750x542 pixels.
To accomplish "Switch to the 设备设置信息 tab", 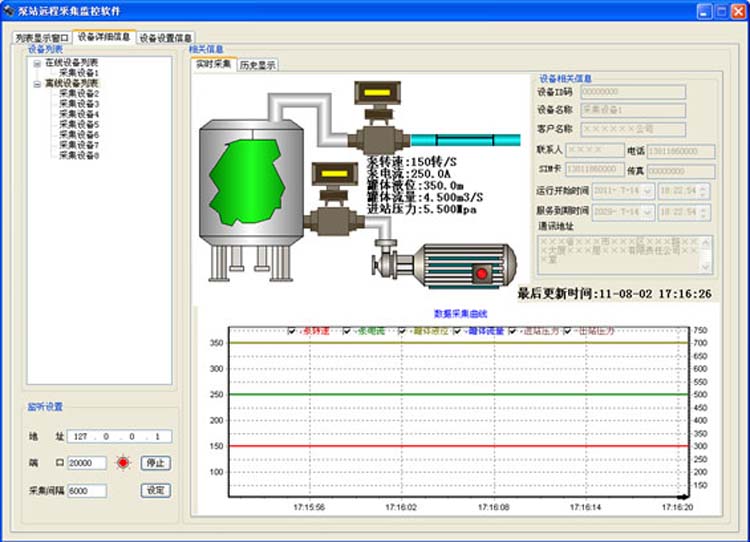I will click(165, 38).
